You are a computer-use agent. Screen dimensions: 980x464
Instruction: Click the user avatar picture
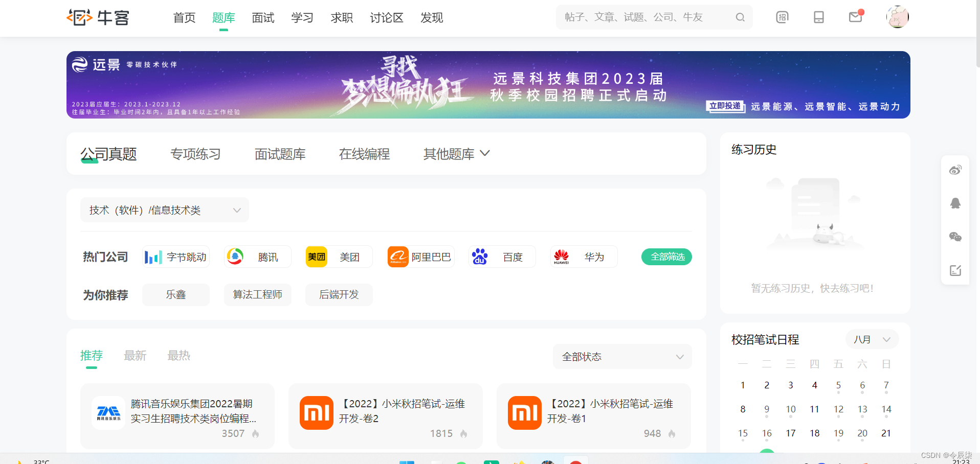click(x=898, y=17)
